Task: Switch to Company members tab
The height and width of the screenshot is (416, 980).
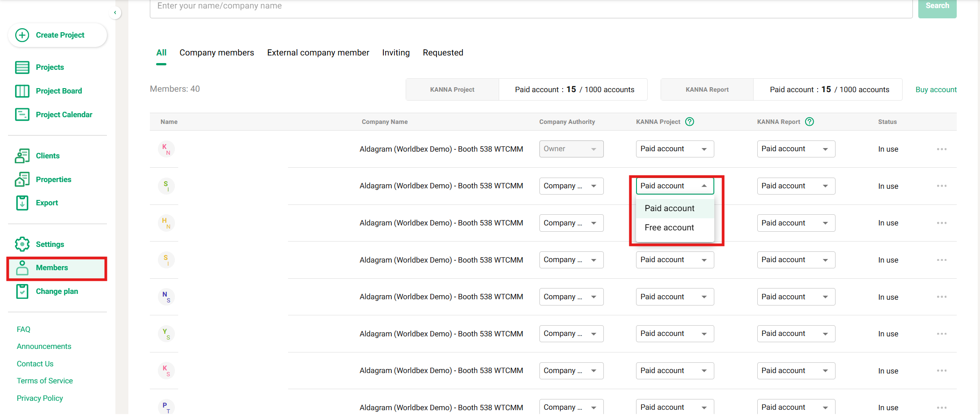Action: pos(216,53)
